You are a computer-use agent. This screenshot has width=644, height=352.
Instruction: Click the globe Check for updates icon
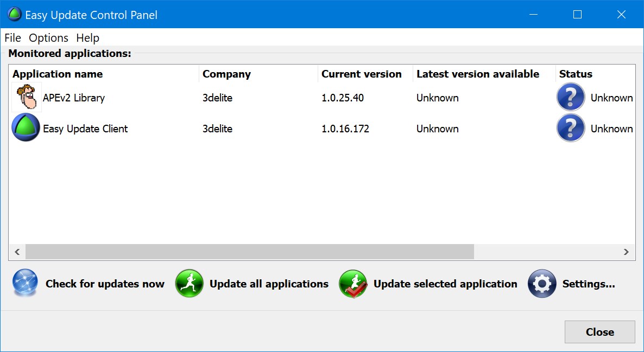[25, 284]
